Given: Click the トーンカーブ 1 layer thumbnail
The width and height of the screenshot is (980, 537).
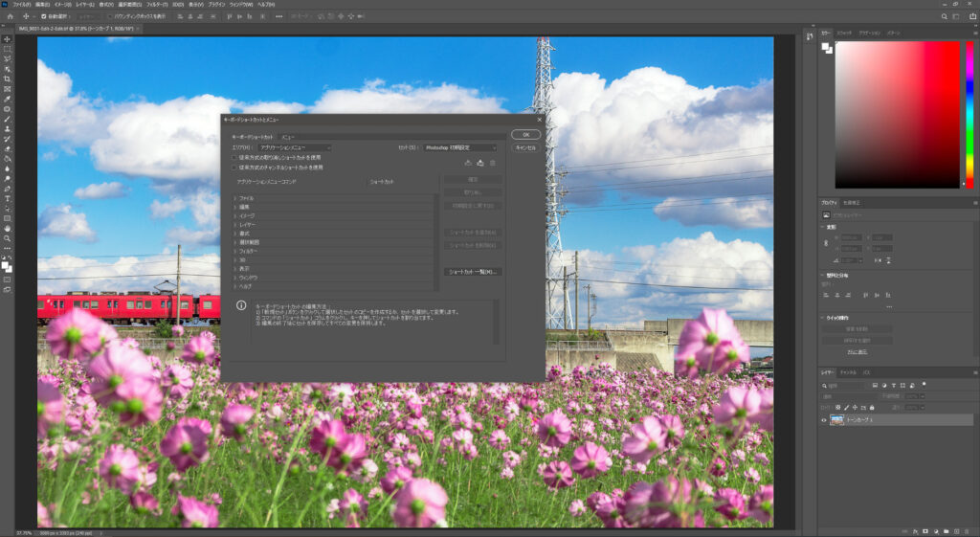Looking at the screenshot, I should (x=836, y=420).
